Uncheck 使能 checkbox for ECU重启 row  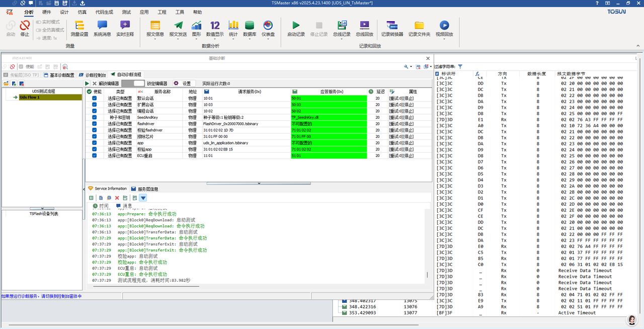pyautogui.click(x=94, y=155)
